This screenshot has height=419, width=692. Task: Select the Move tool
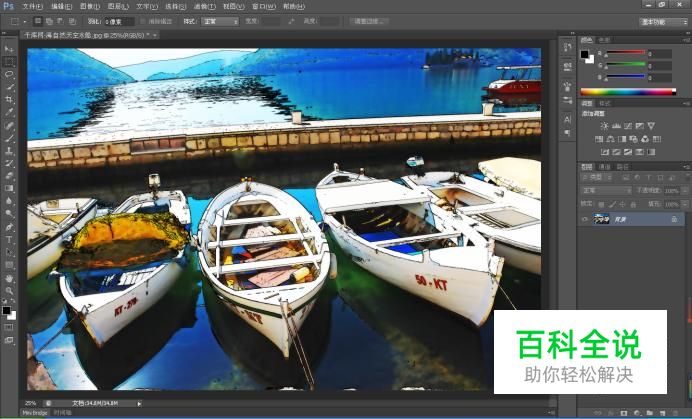pyautogui.click(x=9, y=49)
